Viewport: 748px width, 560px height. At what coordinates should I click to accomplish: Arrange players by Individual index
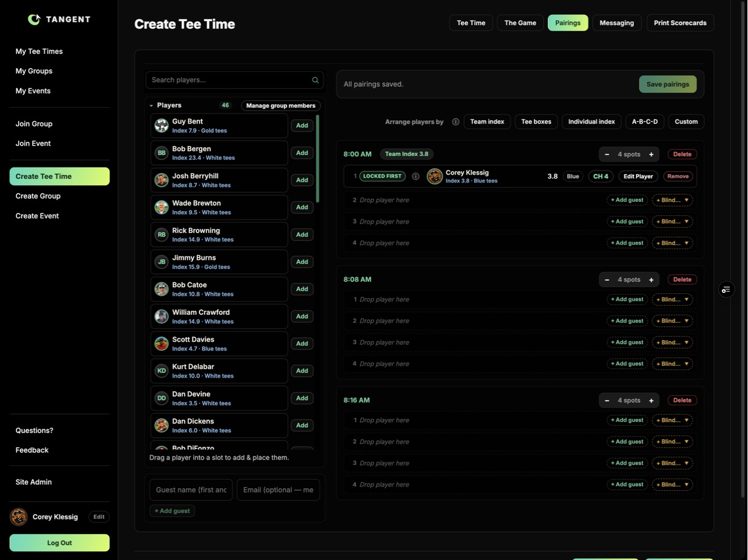(x=592, y=122)
